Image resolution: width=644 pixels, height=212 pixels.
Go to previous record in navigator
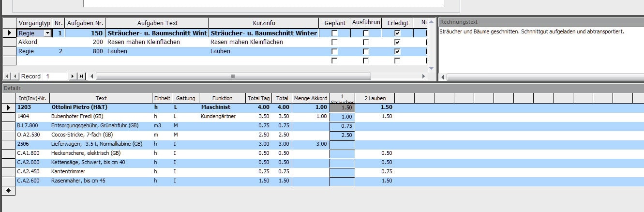(15, 76)
